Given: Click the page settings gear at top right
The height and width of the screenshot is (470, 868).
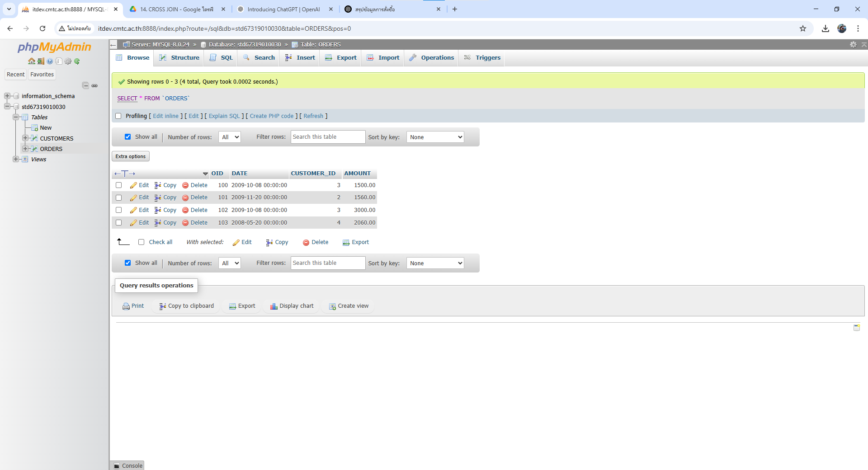Looking at the screenshot, I should [853, 44].
